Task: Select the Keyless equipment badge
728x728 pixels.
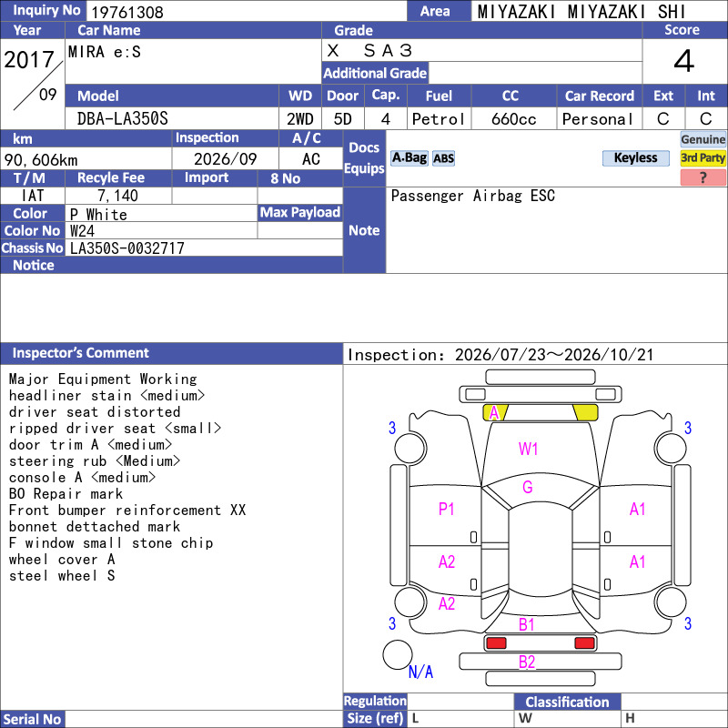Action: [635, 157]
